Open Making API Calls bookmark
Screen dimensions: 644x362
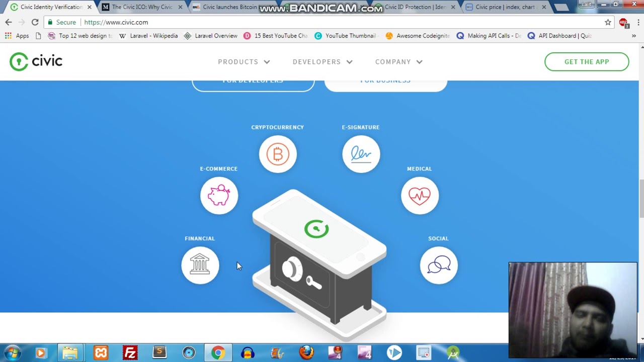(489, 36)
